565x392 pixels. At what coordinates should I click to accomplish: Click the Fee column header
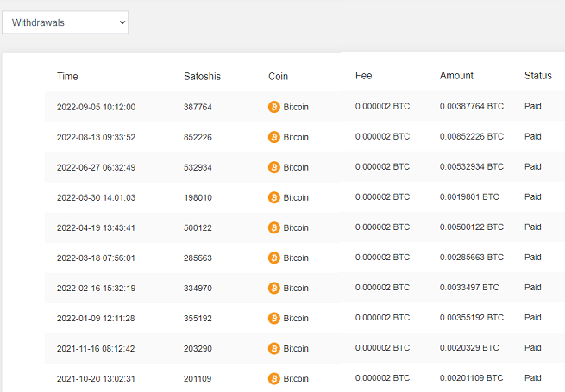tap(363, 76)
